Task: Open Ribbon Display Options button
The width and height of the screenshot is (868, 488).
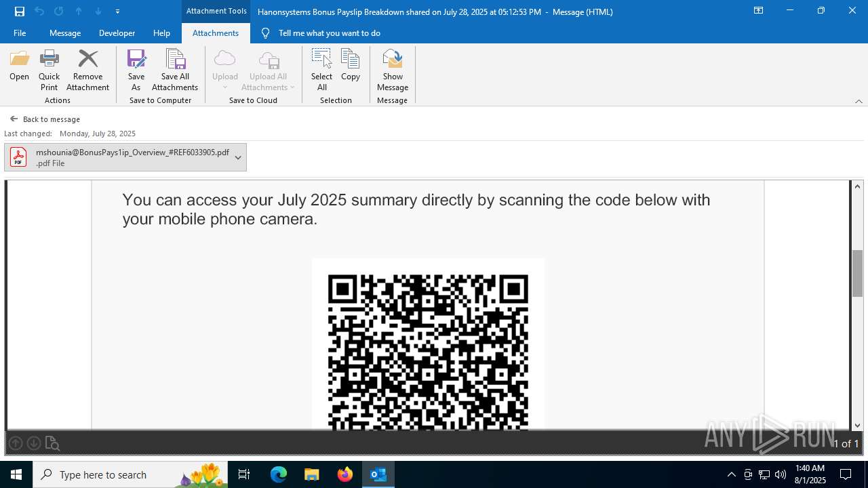Action: click(x=758, y=11)
